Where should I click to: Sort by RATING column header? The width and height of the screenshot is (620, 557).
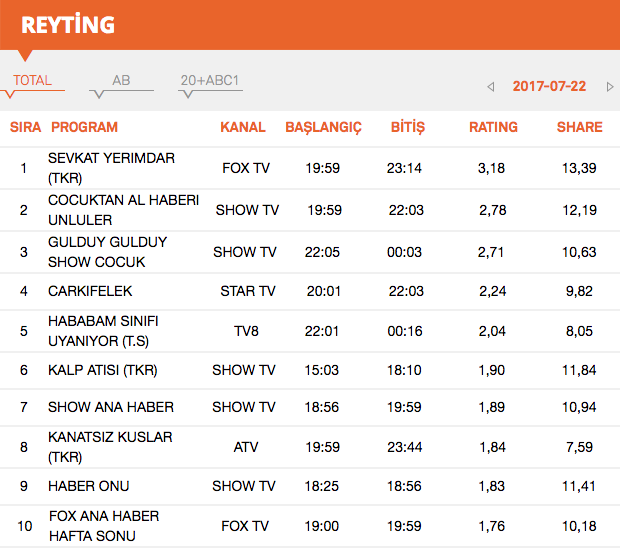tap(493, 127)
